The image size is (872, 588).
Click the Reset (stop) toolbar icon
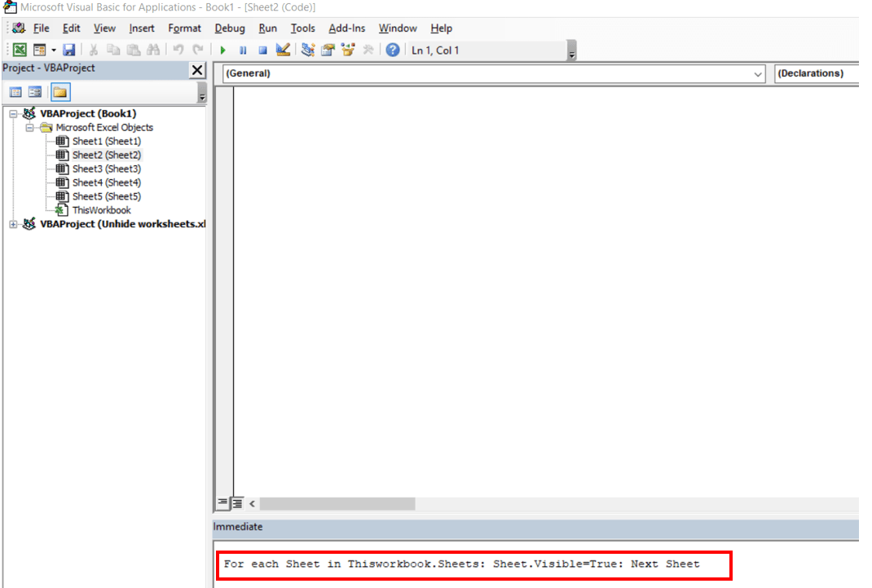pyautogui.click(x=262, y=49)
